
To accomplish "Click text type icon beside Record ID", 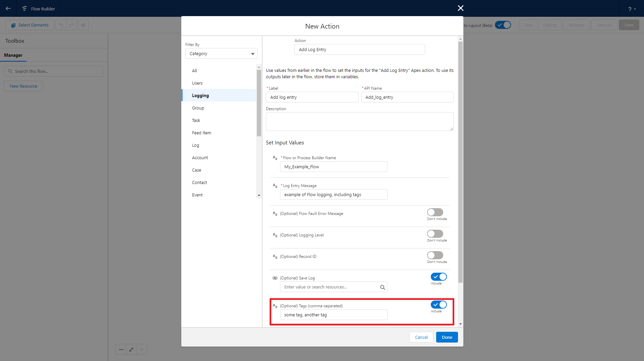I will pyautogui.click(x=275, y=257).
